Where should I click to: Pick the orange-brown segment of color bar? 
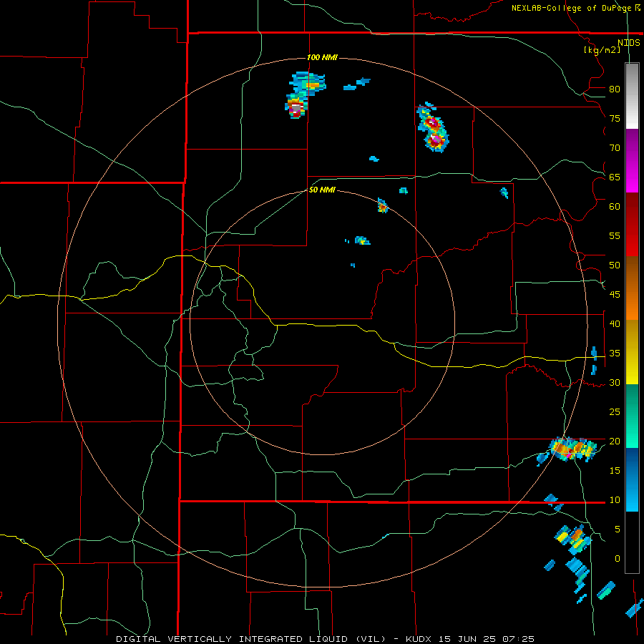(632, 288)
